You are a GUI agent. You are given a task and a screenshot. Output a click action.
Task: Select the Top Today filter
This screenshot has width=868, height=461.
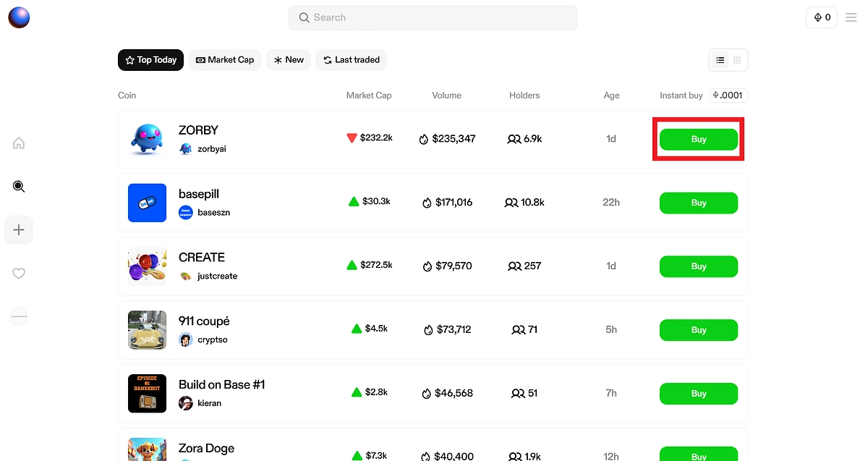(x=151, y=60)
